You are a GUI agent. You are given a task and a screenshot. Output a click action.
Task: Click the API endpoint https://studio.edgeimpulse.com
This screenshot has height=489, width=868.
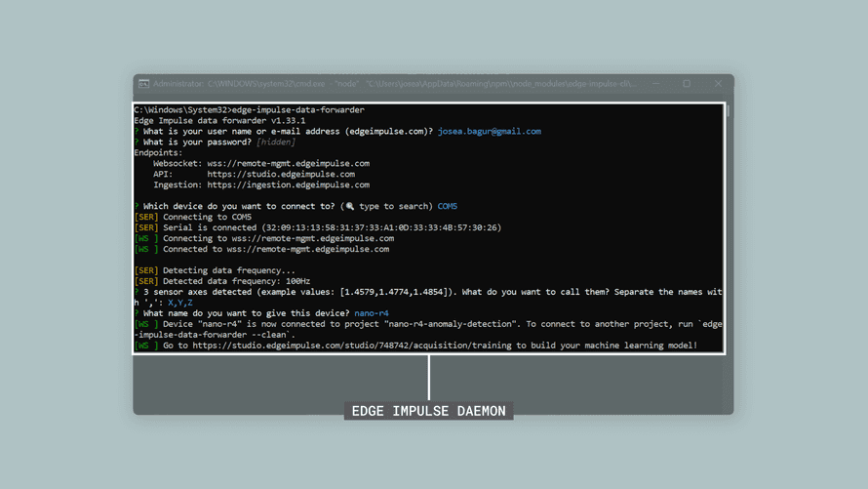(281, 175)
